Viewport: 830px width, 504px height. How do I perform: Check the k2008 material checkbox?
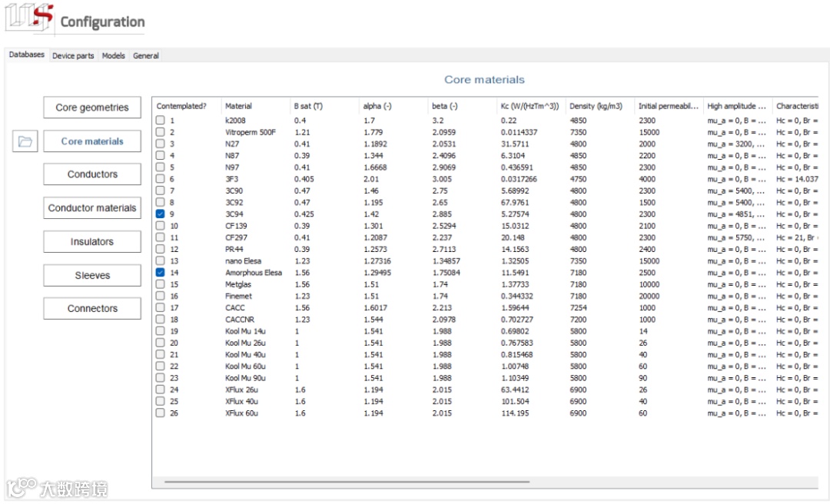(161, 120)
